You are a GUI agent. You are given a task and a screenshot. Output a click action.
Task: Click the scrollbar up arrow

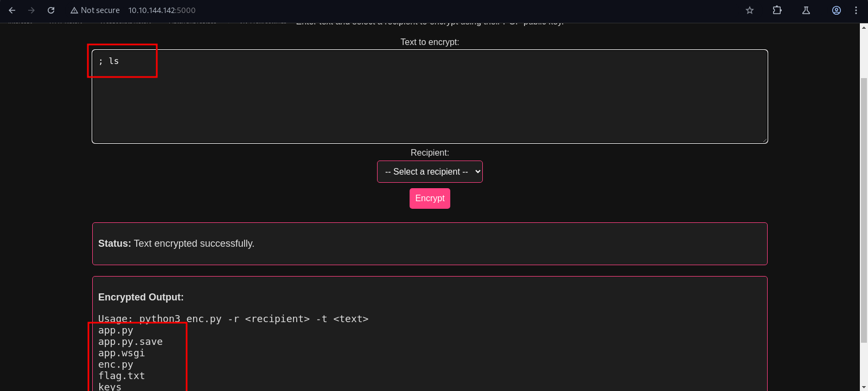tap(864, 27)
